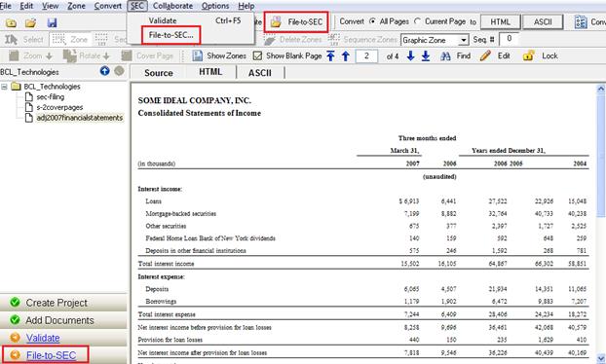Click the open folder icon
Viewport: 606px width, 364px height.
coord(30,23)
